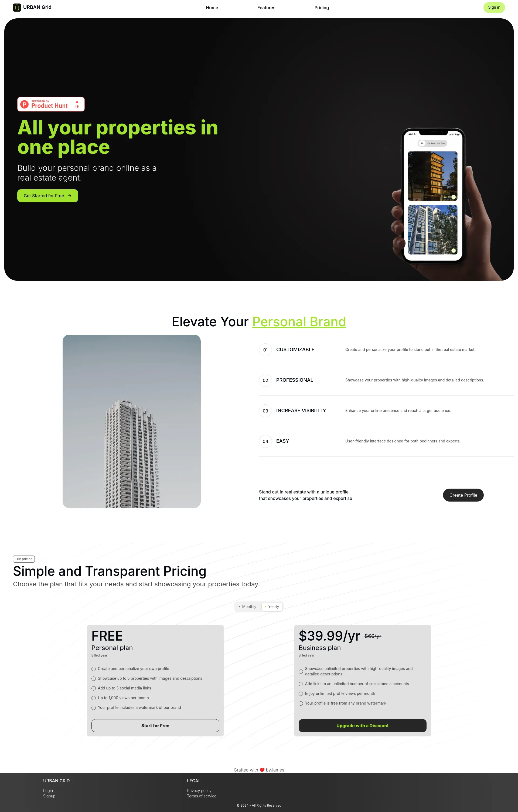Image resolution: width=518 pixels, height=812 pixels.
Task: Toggle the Free plan checkbox for social links
Action: pos(93,688)
